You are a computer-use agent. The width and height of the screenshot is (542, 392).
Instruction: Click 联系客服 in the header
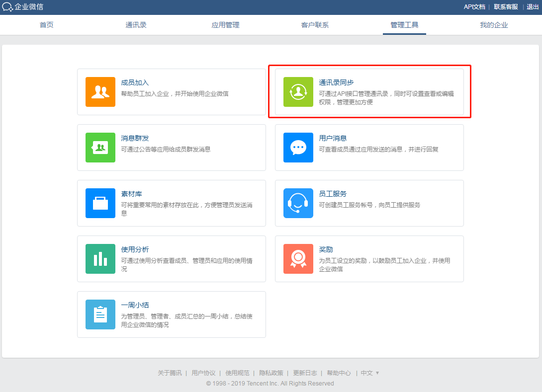click(x=506, y=7)
